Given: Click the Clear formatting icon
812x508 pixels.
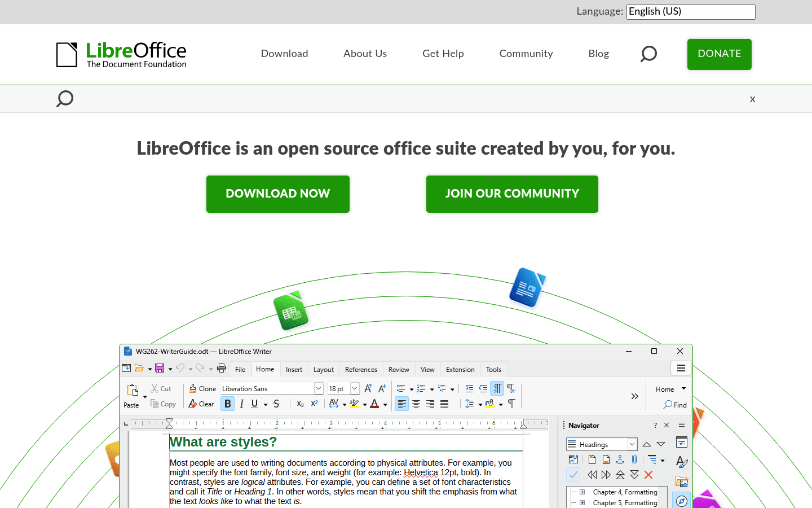Looking at the screenshot, I should (193, 404).
